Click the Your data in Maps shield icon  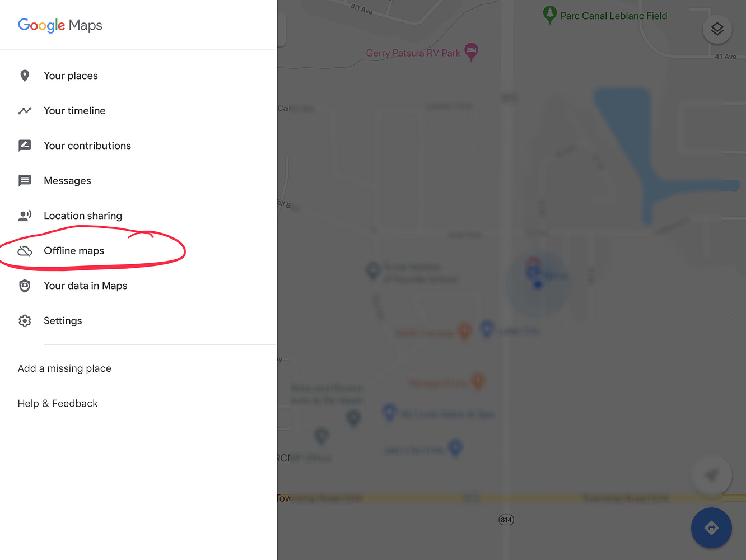[x=25, y=286]
